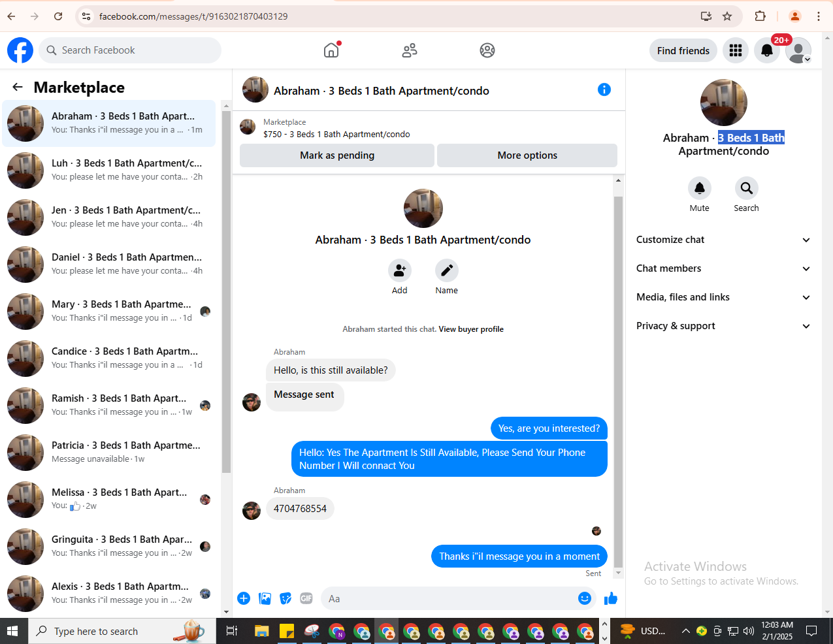
Task: Click 'Yes, are you interested?' message
Action: 549,428
